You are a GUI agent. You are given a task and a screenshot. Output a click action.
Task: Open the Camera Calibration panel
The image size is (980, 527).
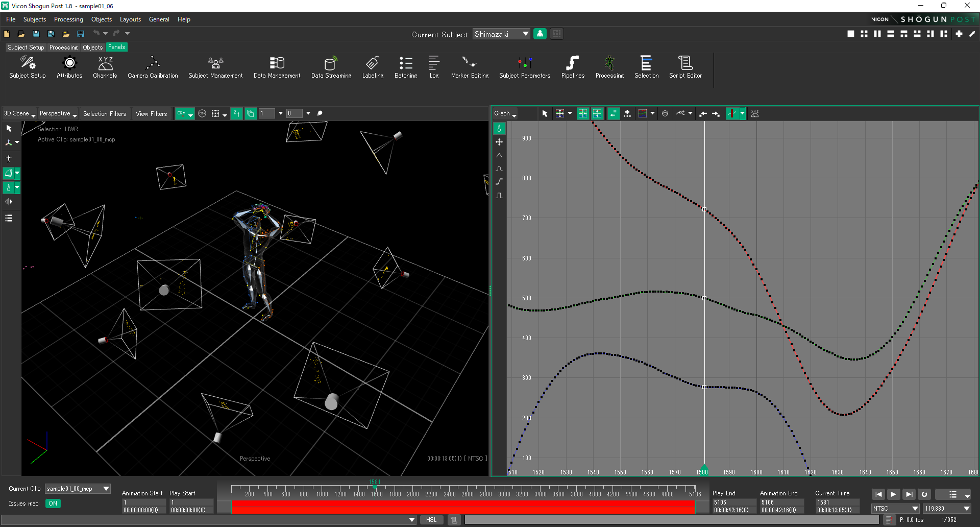[153, 67]
